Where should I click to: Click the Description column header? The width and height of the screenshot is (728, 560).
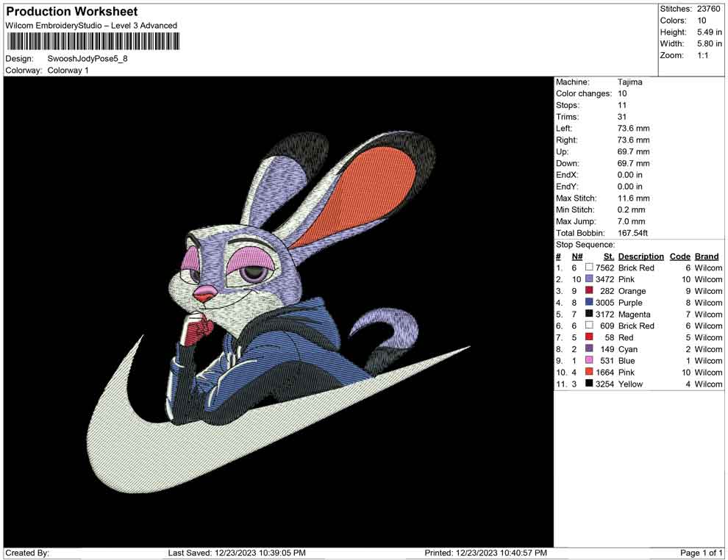[640, 256]
